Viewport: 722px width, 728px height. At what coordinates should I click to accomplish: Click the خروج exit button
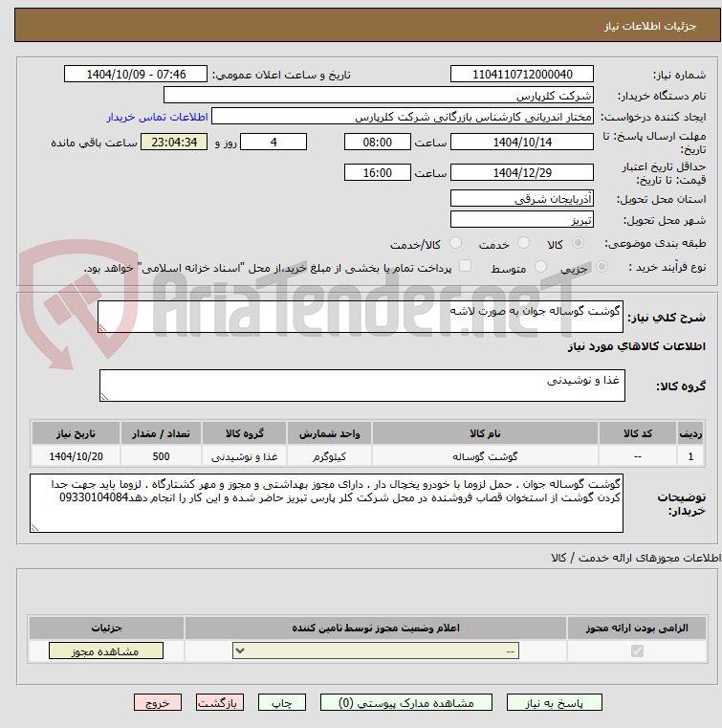[x=157, y=702]
